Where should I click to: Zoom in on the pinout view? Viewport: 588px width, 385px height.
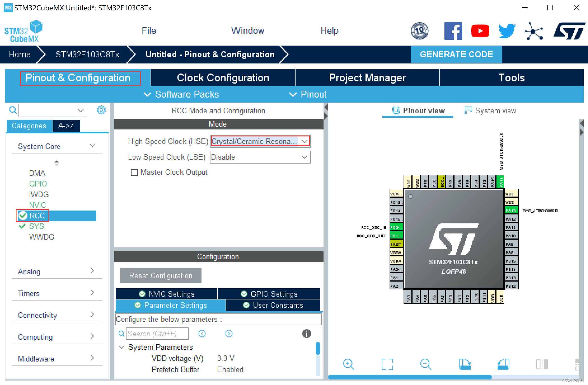click(x=348, y=364)
